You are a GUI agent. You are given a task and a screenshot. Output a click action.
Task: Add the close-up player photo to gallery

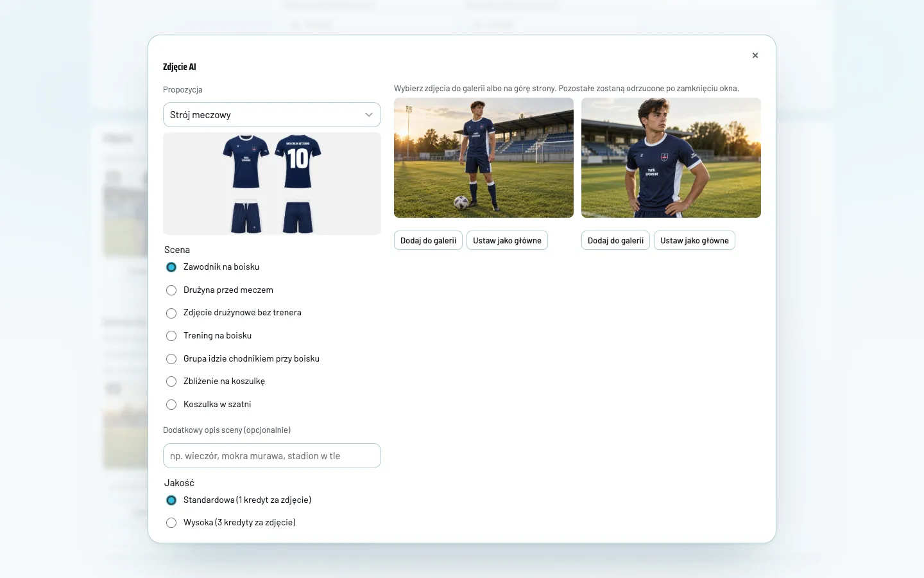pos(615,240)
